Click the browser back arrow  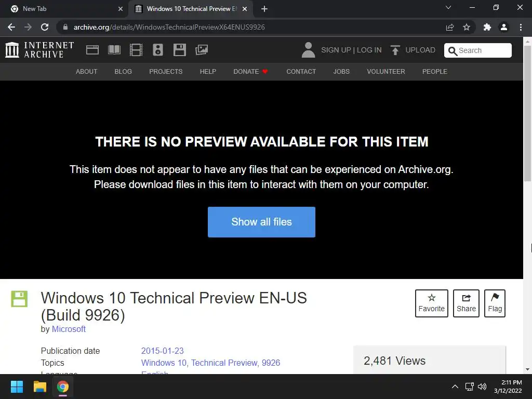click(x=11, y=27)
